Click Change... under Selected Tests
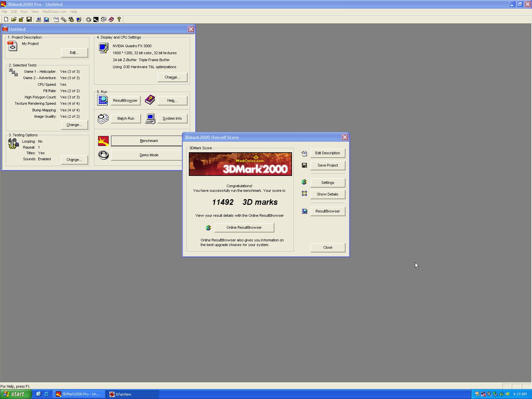Image resolution: width=532 pixels, height=399 pixels. point(74,125)
